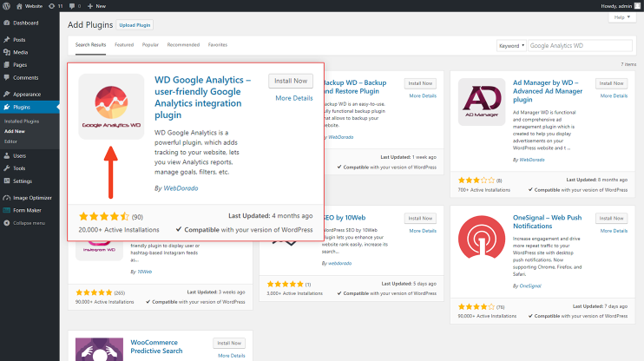644x361 pixels.
Task: Click the '7 items' results count text
Action: click(x=628, y=64)
